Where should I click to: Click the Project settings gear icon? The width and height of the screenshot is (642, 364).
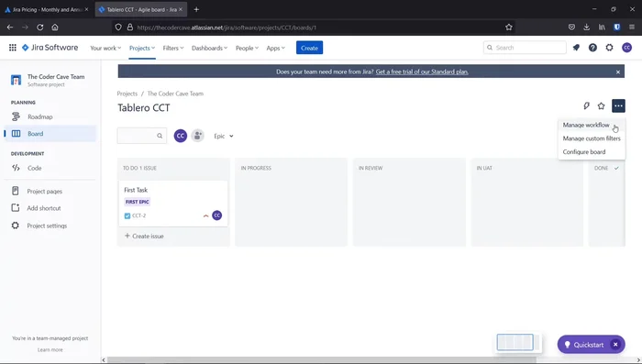click(x=16, y=226)
